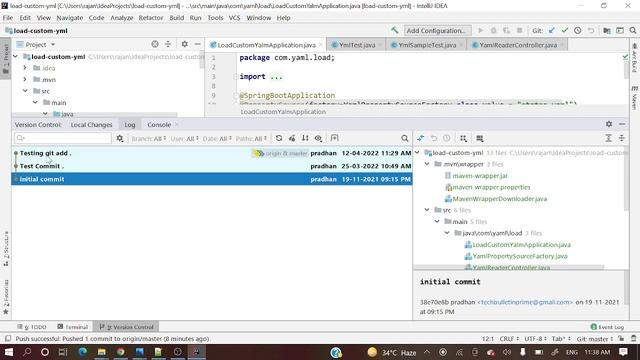Viewport: 640px width, 360px height.
Task: Click Go to hash/branch/tag search icon in Log
Action: 404,138
